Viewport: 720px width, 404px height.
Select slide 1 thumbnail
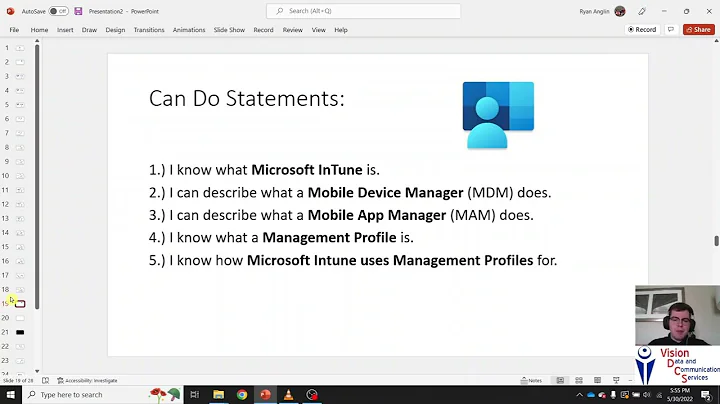click(20, 48)
